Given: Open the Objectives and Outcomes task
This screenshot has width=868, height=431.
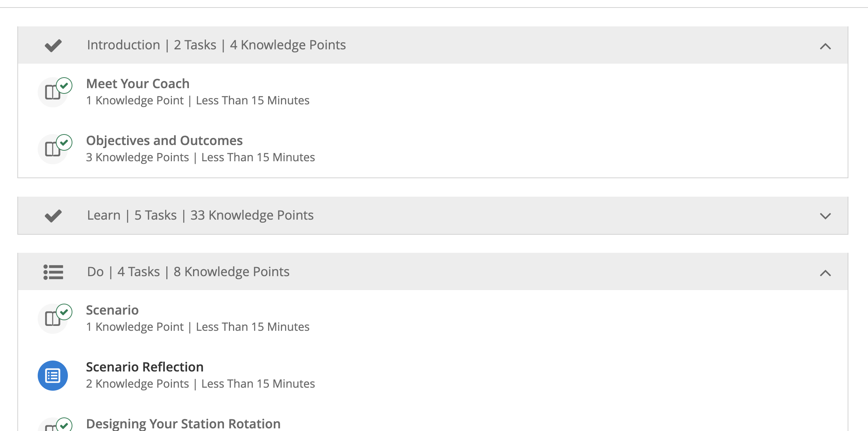Looking at the screenshot, I should pyautogui.click(x=164, y=141).
